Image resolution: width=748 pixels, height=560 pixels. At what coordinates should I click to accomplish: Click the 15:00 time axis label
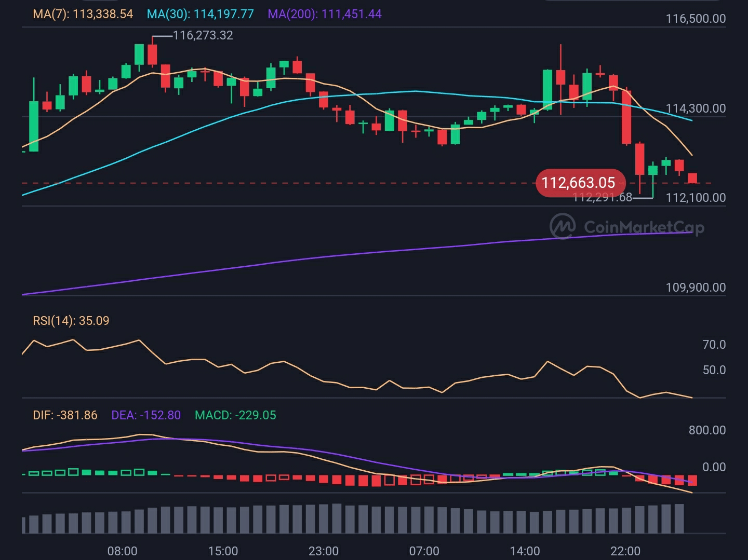point(223,551)
